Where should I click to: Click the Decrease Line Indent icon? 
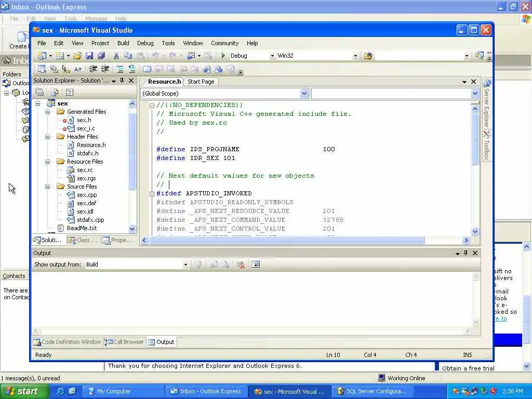point(93,69)
